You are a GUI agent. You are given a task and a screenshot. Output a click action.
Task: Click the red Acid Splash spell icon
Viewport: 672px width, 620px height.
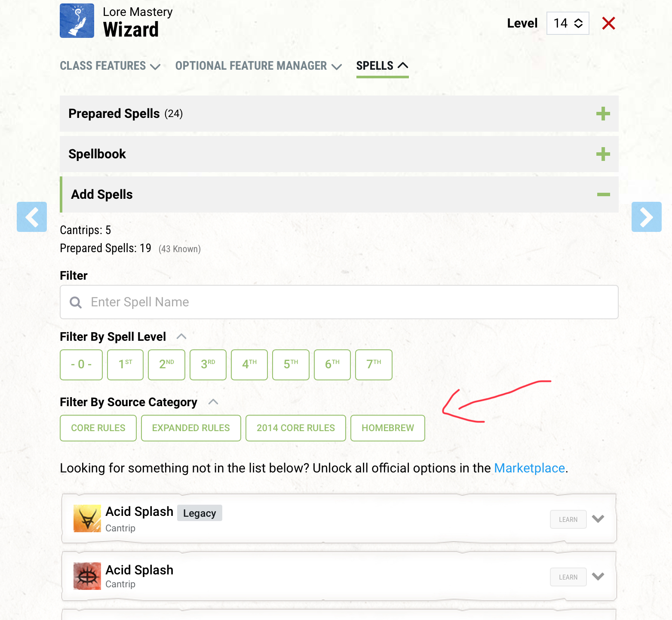tap(87, 576)
